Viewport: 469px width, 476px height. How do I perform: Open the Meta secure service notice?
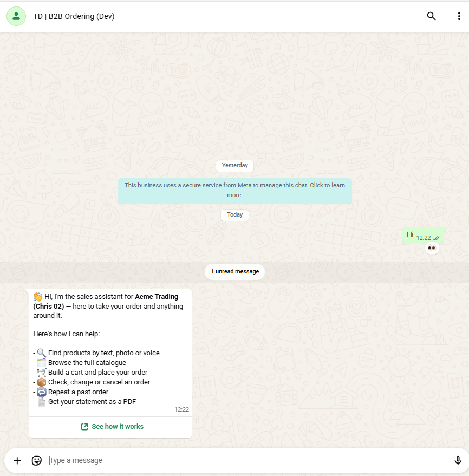click(x=234, y=190)
